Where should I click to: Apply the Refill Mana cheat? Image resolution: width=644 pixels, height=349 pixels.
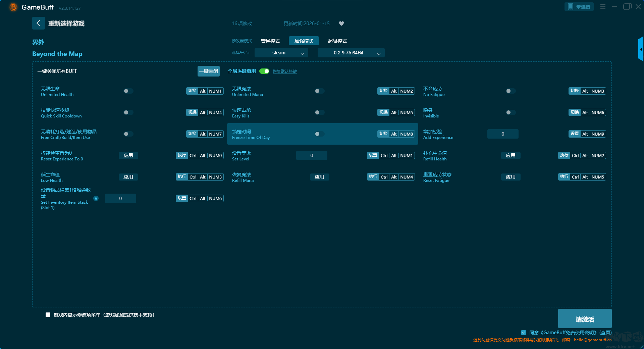click(x=319, y=177)
